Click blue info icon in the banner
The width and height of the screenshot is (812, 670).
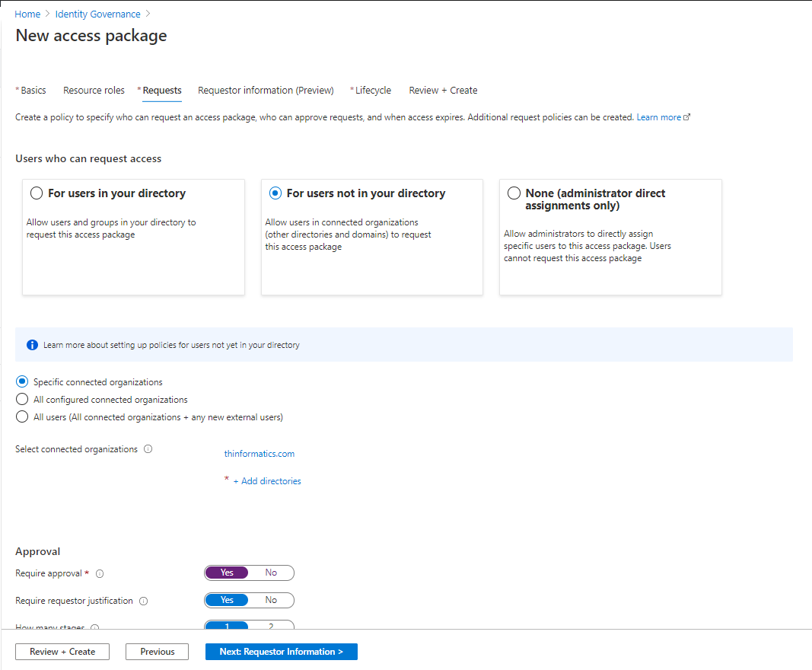pos(32,345)
